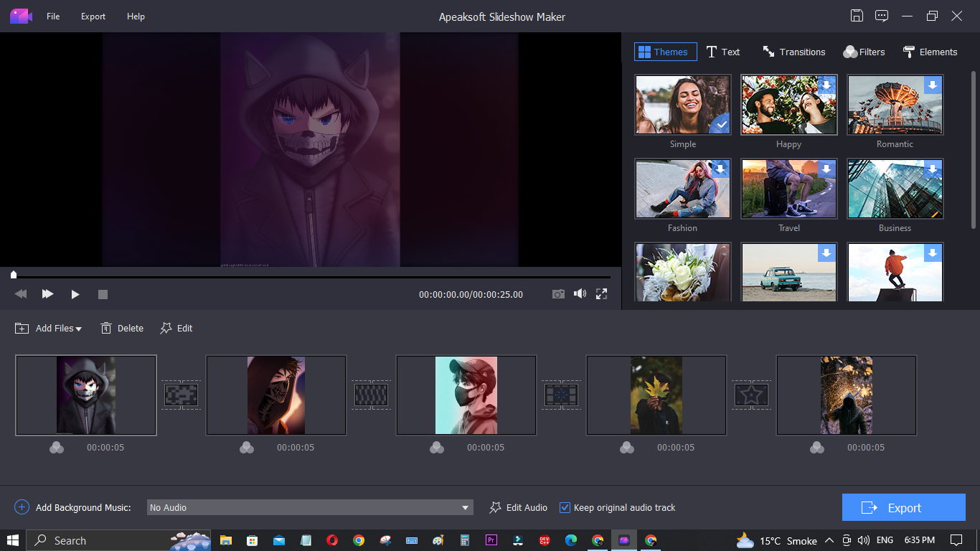Click the fifth slide's 00:00:05 duration
The width and height of the screenshot is (980, 551).
tap(866, 448)
